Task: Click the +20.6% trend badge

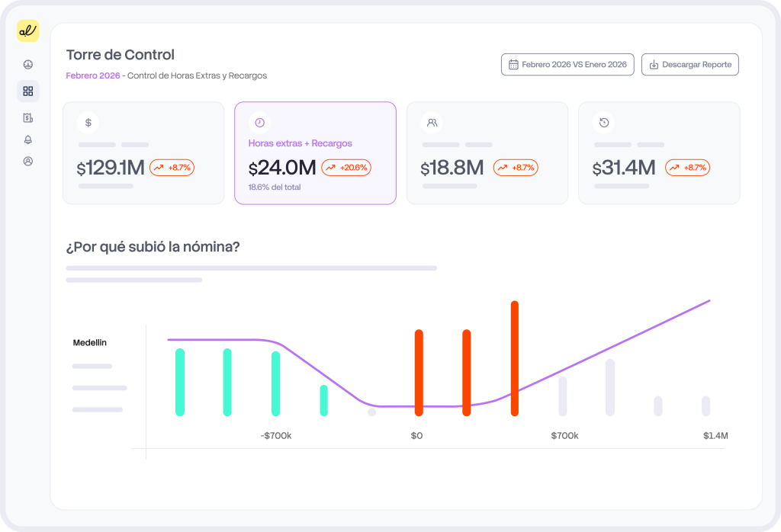Action: 346,168
